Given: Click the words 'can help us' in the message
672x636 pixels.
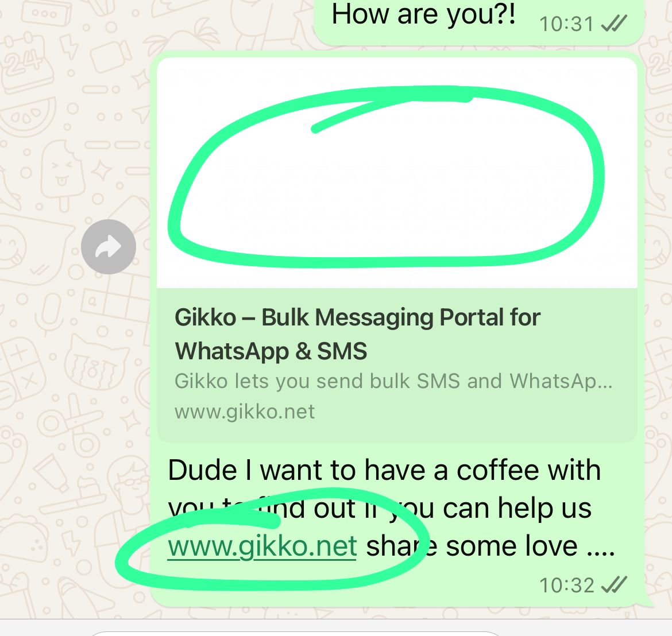Looking at the screenshot, I should coord(517,509).
